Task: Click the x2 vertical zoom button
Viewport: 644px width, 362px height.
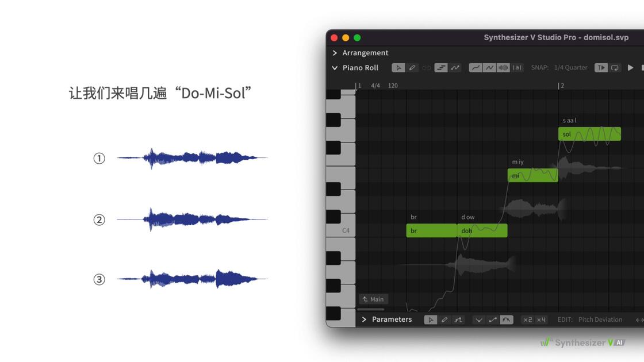Action: pyautogui.click(x=528, y=319)
